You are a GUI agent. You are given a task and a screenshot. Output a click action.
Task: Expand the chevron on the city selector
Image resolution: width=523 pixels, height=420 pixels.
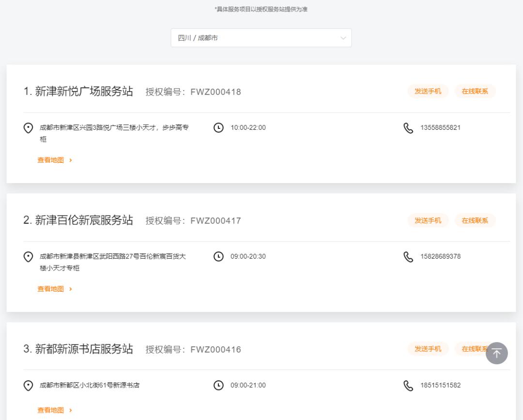coord(342,38)
